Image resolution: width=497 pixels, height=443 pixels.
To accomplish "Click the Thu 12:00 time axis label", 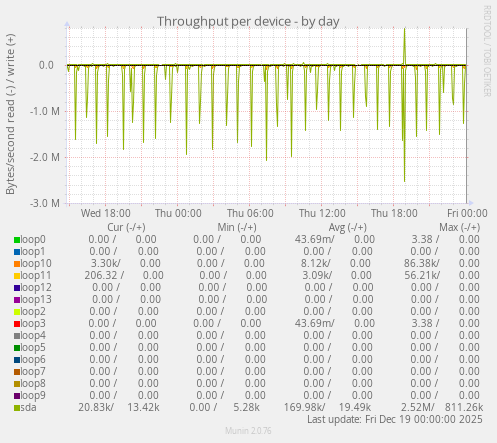I will click(x=322, y=213).
